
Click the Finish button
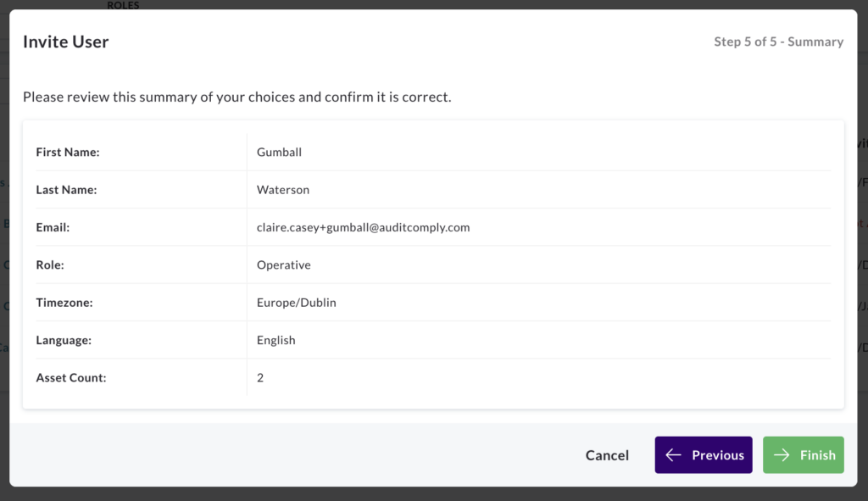pos(804,455)
